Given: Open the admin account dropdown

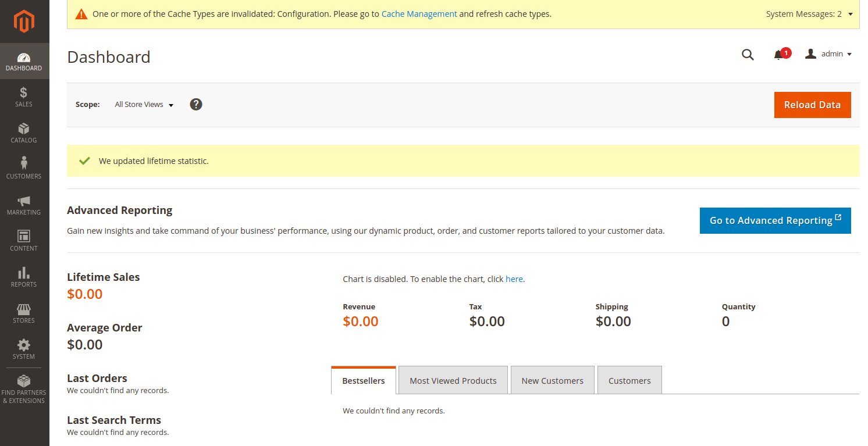Looking at the screenshot, I should (x=829, y=54).
